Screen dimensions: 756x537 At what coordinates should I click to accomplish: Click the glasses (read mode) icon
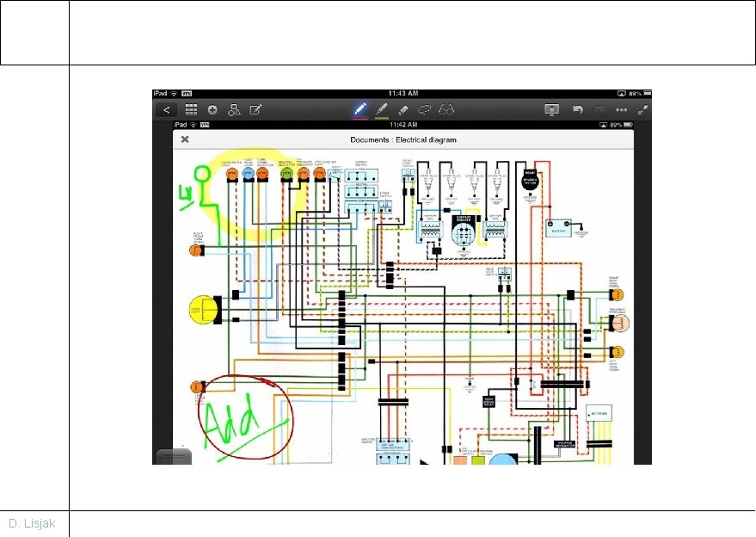pos(446,110)
